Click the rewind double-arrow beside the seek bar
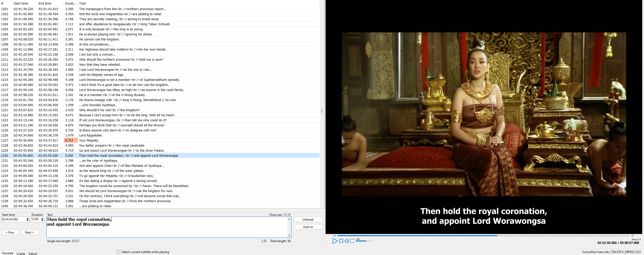This screenshot has width=644, height=255. (335, 236)
